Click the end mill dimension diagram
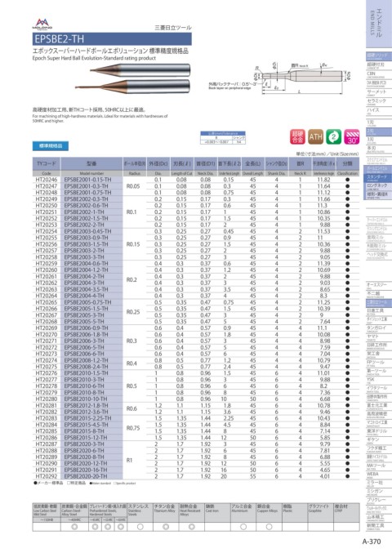Viewport: 392px width, 553px height. 280,78
